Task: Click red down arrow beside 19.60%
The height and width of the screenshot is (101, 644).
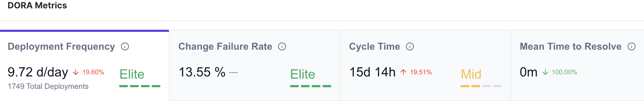Action: 76,72
